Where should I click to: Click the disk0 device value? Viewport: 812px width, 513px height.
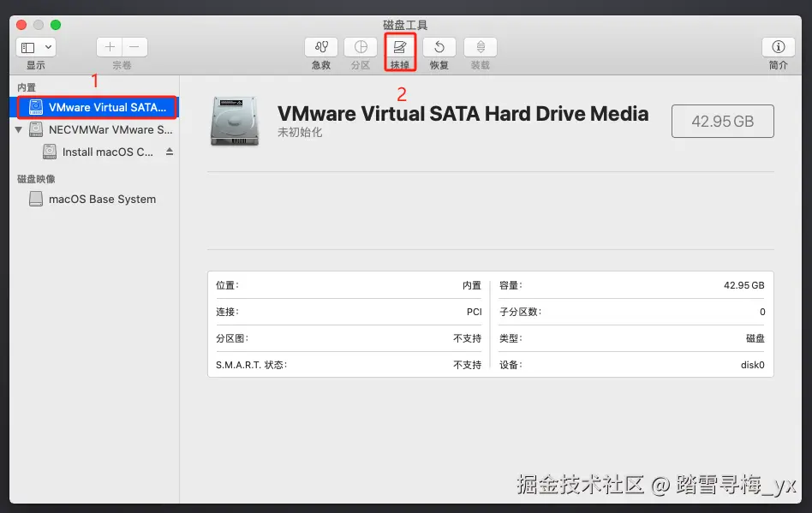(752, 365)
